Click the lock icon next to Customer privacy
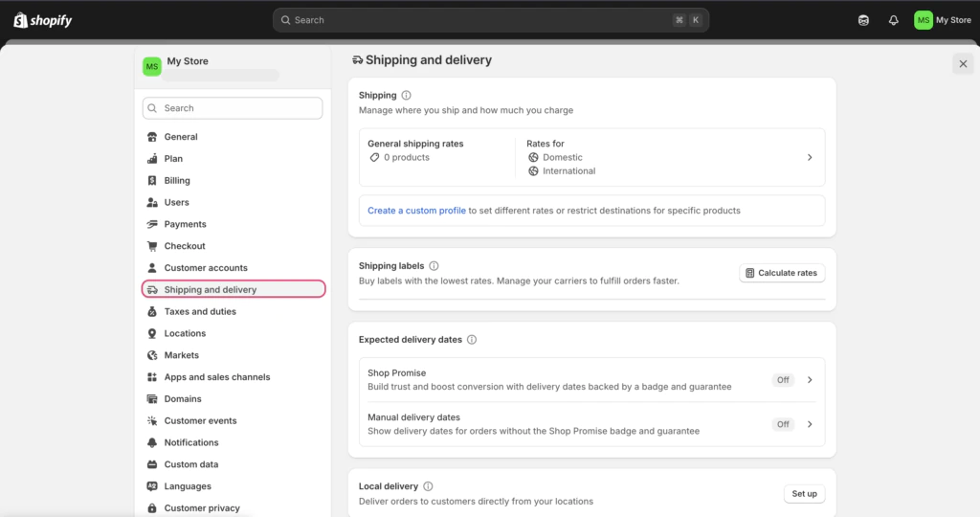The height and width of the screenshot is (517, 980). coord(152,508)
